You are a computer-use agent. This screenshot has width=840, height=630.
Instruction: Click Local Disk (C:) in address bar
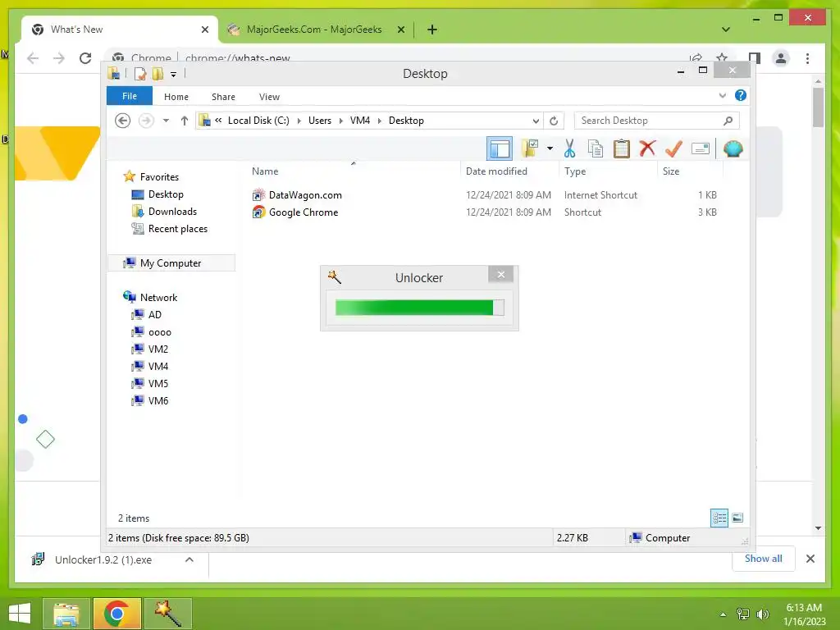tap(258, 121)
